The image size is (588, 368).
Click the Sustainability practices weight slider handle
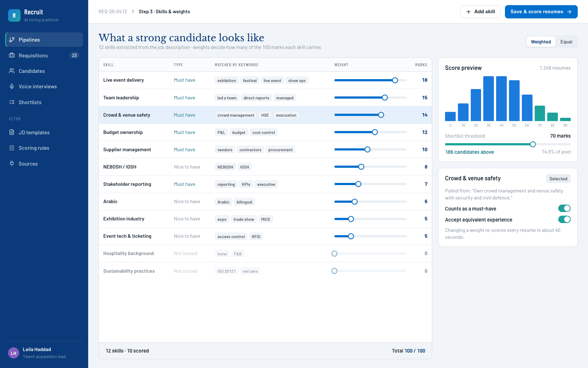click(x=334, y=271)
